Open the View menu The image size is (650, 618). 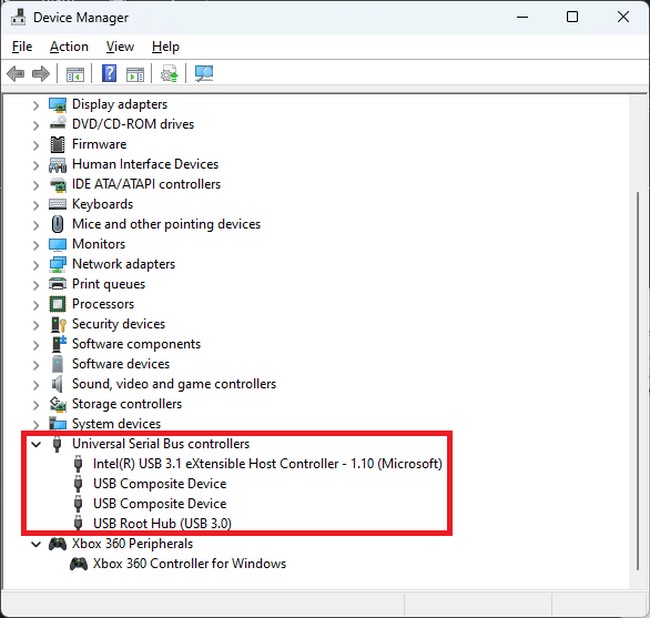coord(120,46)
